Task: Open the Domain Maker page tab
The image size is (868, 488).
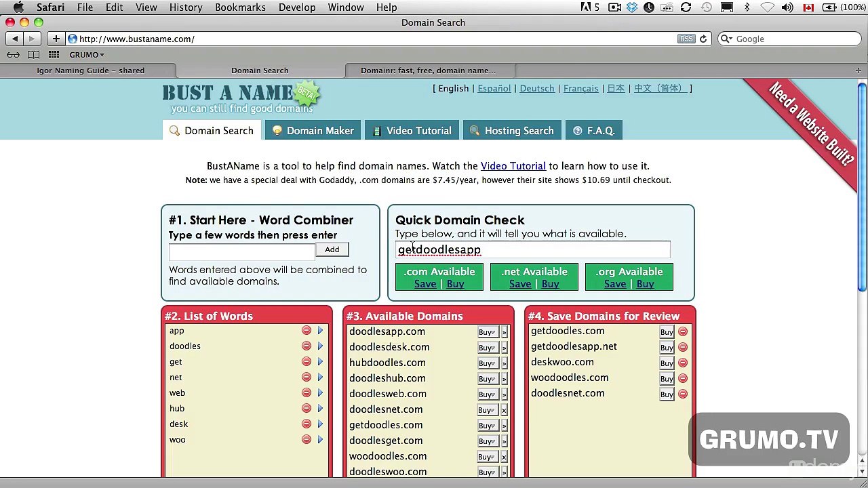Action: 313,131
